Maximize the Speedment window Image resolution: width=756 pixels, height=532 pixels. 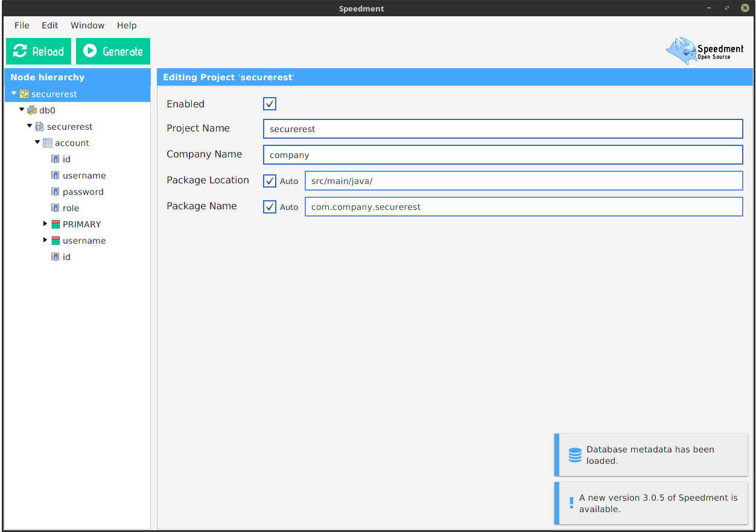(x=728, y=8)
